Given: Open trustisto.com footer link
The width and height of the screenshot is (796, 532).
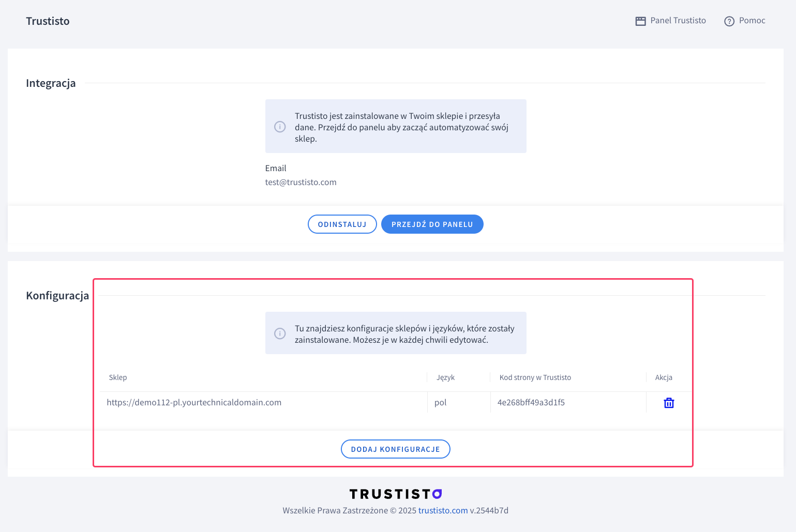Looking at the screenshot, I should [443, 510].
